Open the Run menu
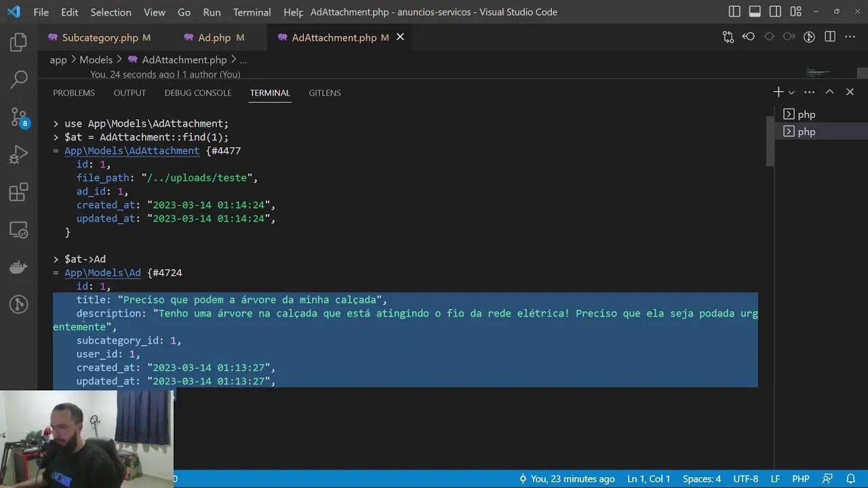The height and width of the screenshot is (488, 868). [212, 12]
